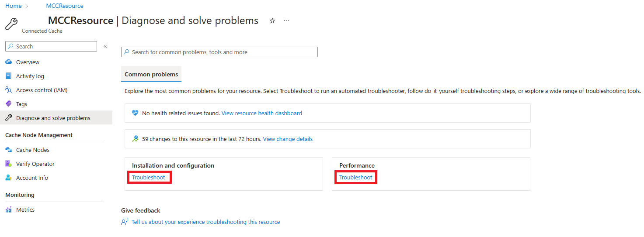Click the Cache Nodes icon
644x237 pixels.
pos(8,150)
